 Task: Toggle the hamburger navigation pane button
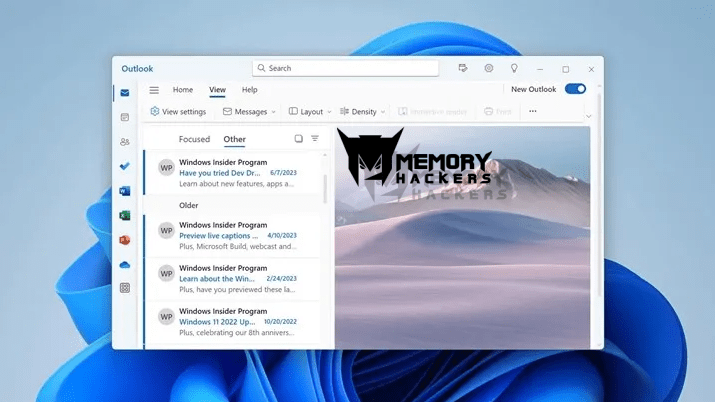tap(154, 90)
